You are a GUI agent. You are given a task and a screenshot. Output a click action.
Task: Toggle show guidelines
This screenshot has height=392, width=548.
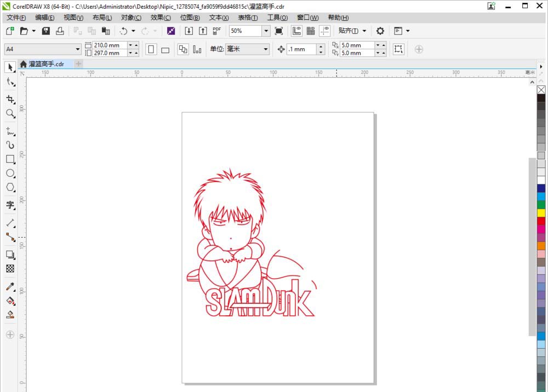(324, 31)
